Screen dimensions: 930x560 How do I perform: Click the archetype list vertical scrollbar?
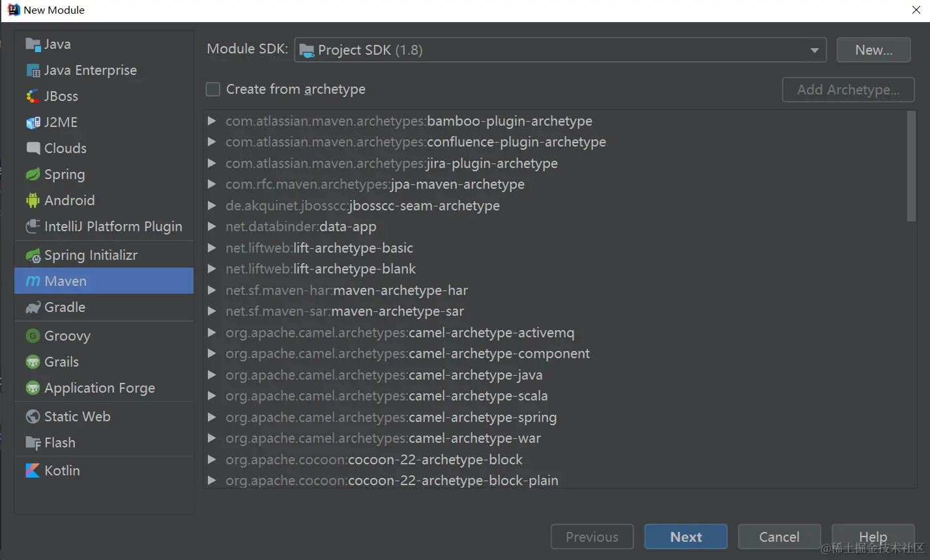[x=911, y=166]
